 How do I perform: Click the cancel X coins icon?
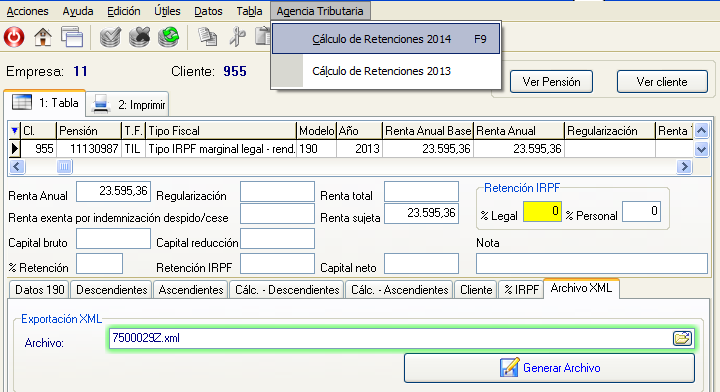click(140, 37)
